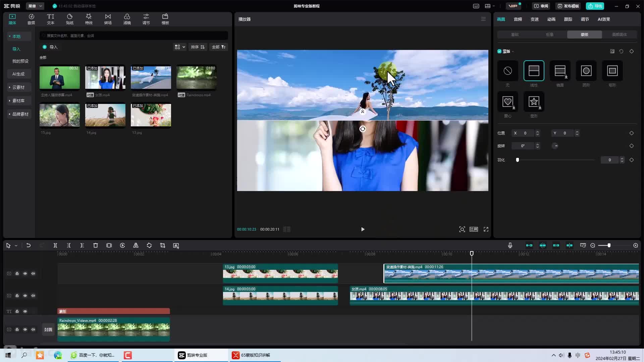
Task: Uncheck the 蒙版 mask checkbox
Action: click(499, 51)
